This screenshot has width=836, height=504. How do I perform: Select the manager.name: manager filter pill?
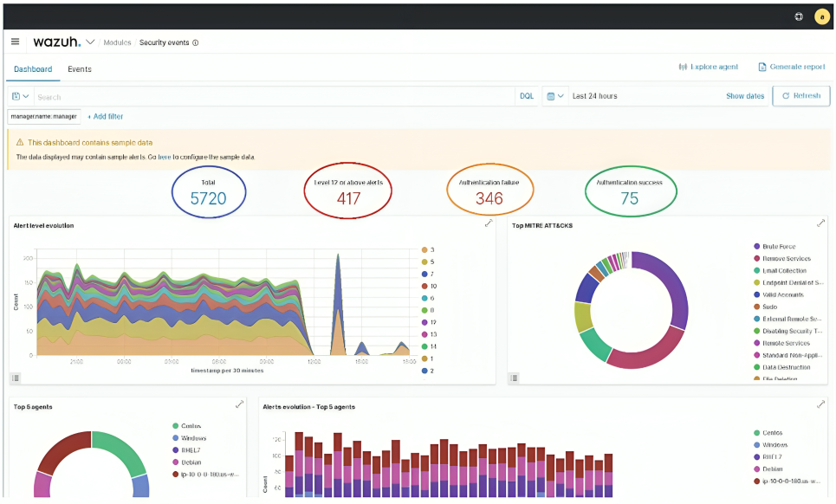[43, 116]
